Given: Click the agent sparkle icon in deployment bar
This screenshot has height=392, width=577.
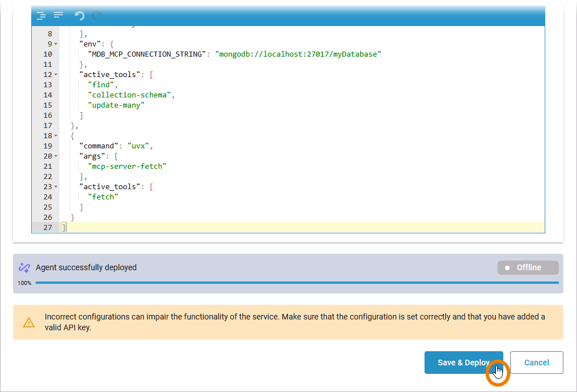Looking at the screenshot, I should (x=24, y=267).
